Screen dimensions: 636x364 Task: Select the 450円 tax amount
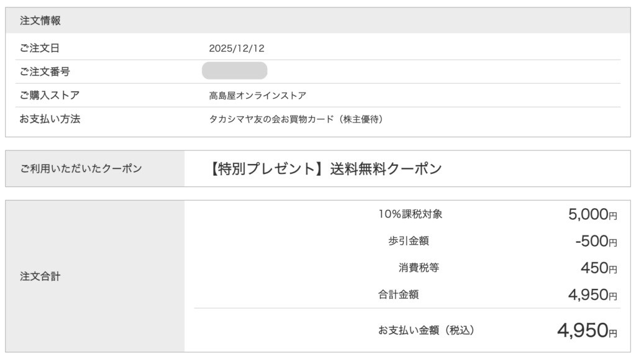point(600,268)
